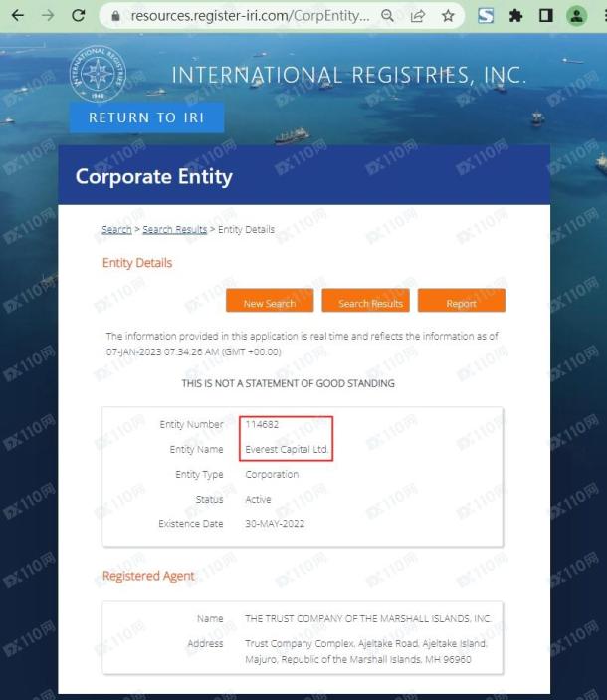
Task: Click the Everest Capital Ltd. entity name
Action: 287,449
